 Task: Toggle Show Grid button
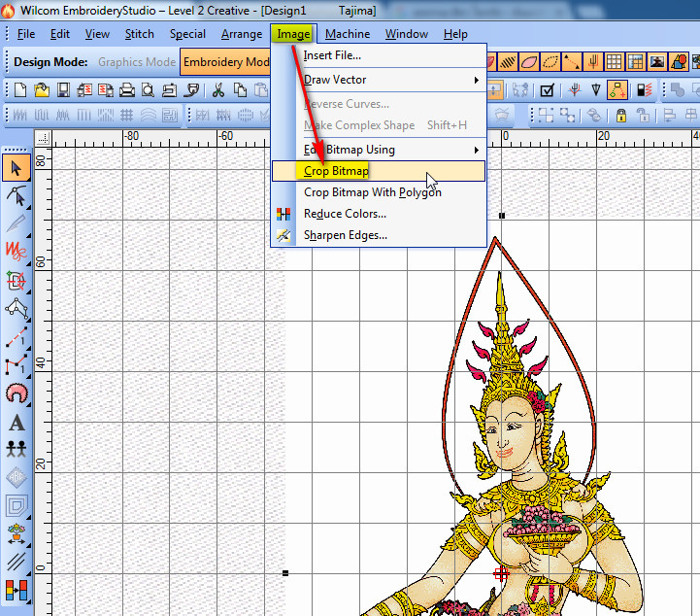(615, 62)
